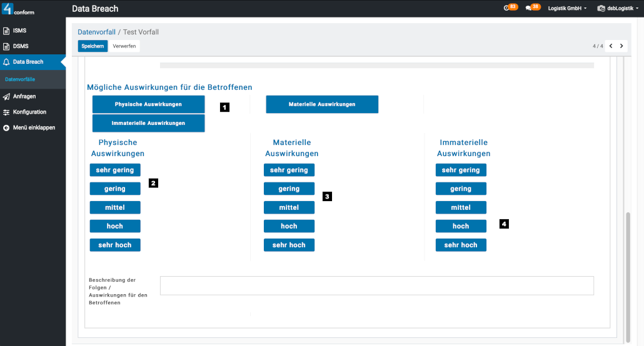Screen dimensions: 644x346
Task: Open the Datenvorfälle submenu item
Action: 20,79
